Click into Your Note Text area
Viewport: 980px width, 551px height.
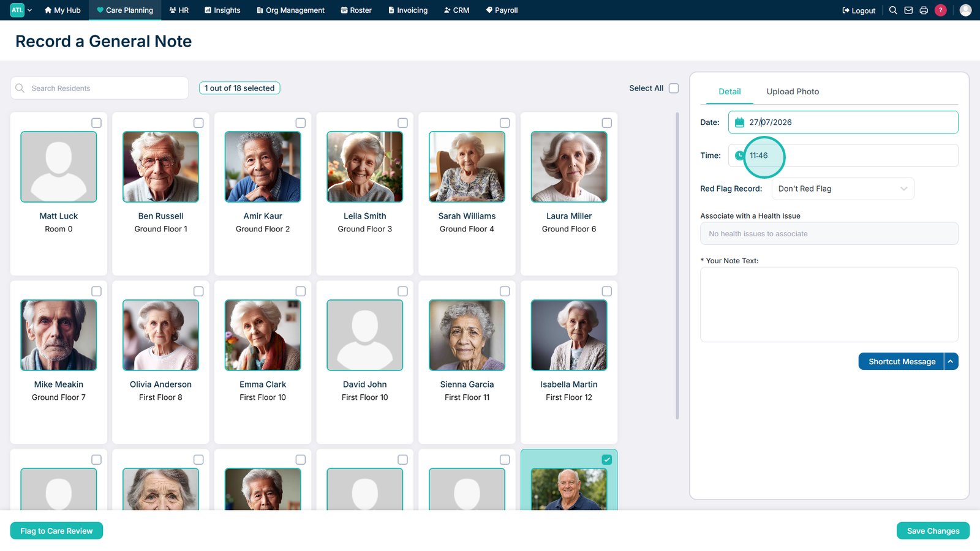pyautogui.click(x=829, y=304)
